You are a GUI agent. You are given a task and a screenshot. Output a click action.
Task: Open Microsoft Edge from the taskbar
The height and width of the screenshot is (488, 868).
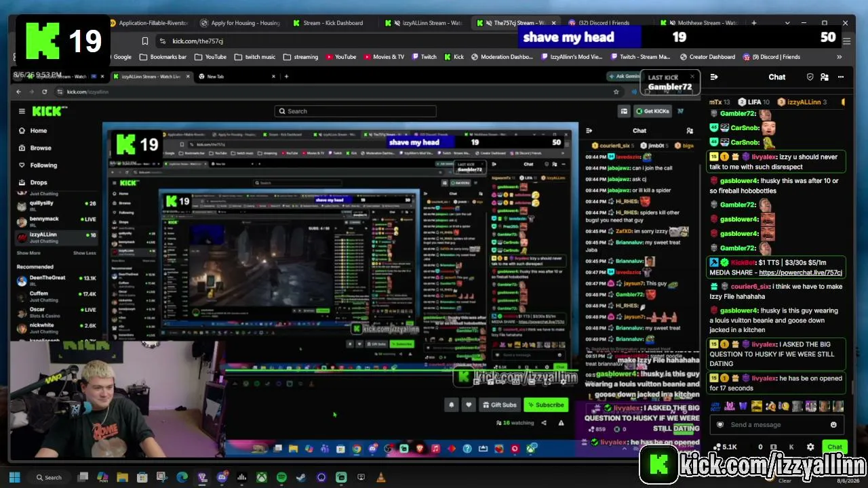click(x=182, y=478)
